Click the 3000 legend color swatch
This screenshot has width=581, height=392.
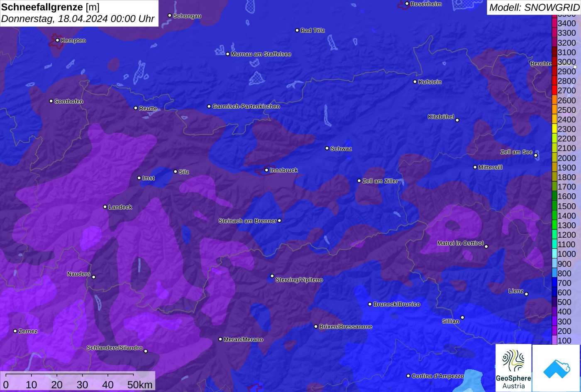(554, 61)
